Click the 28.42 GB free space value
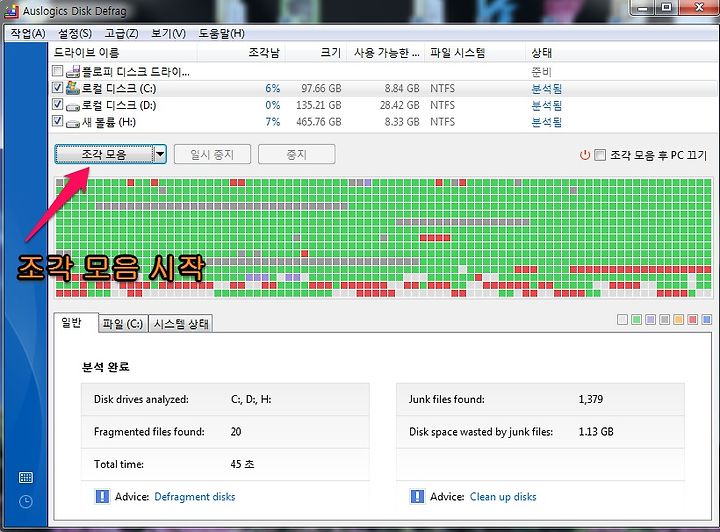 pos(399,106)
